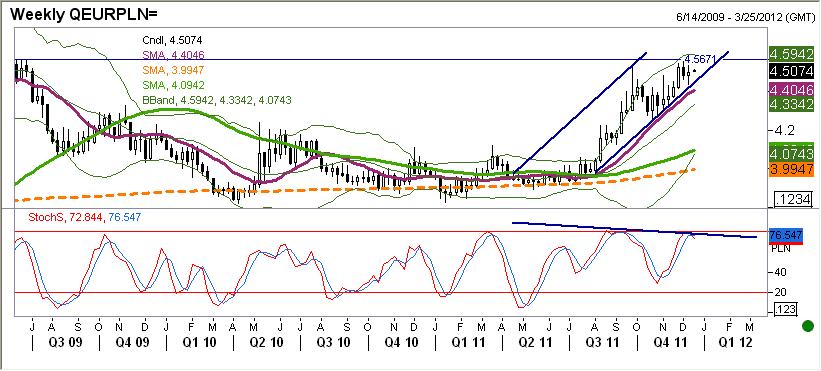Image resolution: width=821 pixels, height=371 pixels.
Task: Click the green status circle indicator
Action: [808, 325]
